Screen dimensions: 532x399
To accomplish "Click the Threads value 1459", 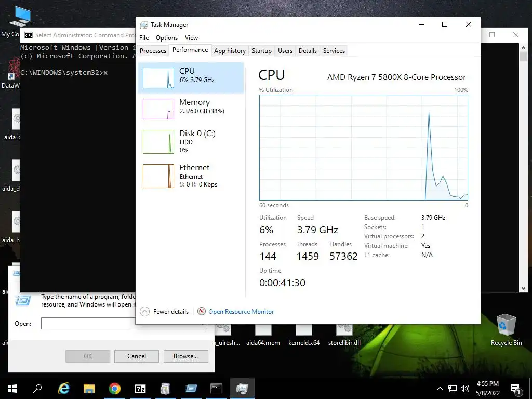I will click(308, 256).
